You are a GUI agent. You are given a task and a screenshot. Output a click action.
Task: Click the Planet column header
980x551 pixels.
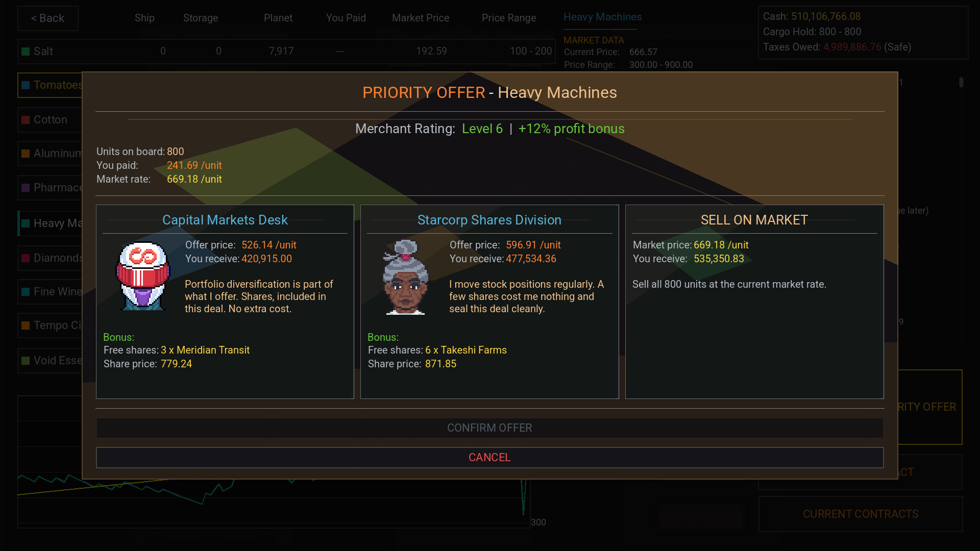pyautogui.click(x=278, y=18)
